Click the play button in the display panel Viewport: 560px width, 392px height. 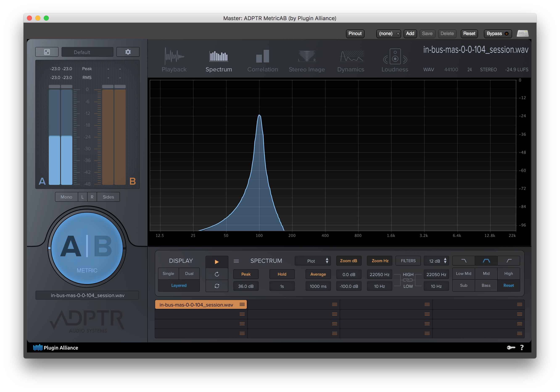(217, 262)
